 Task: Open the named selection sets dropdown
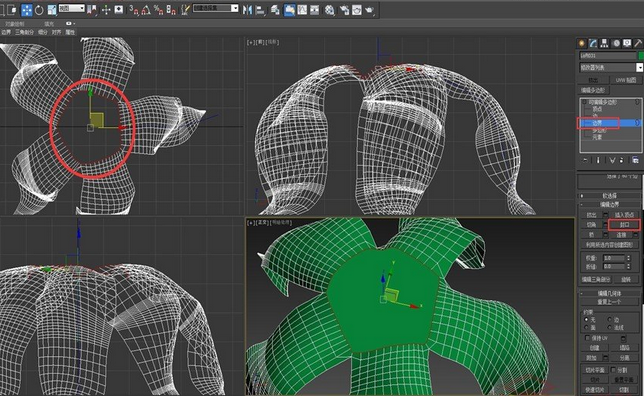216,8
